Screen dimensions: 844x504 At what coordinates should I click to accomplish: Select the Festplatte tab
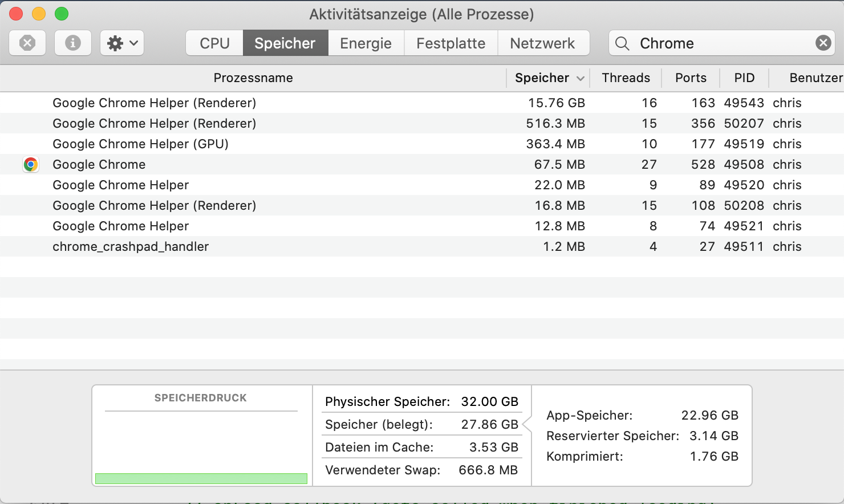tap(451, 43)
